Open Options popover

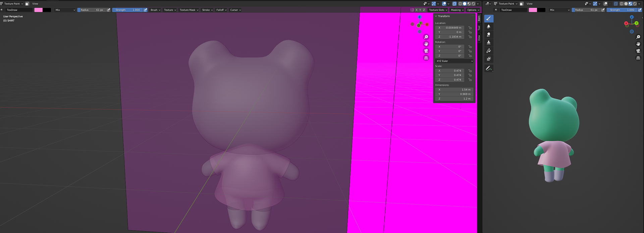click(473, 10)
